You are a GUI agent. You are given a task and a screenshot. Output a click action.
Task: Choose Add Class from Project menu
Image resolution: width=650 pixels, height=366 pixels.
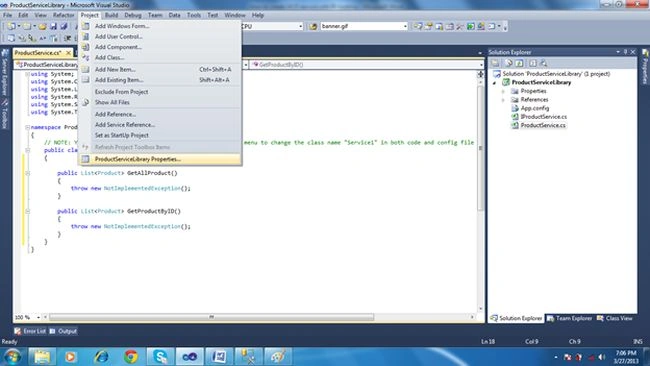pos(160,57)
